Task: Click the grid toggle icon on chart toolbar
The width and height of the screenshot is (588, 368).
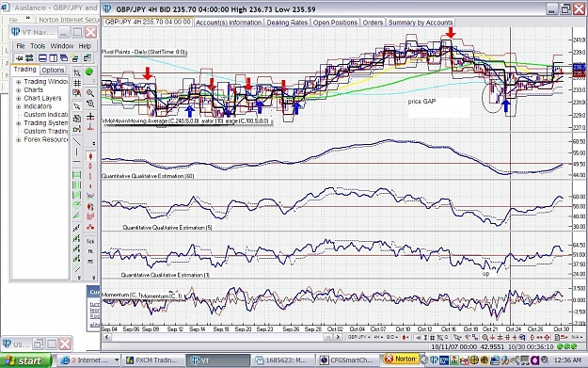Action: point(433,337)
